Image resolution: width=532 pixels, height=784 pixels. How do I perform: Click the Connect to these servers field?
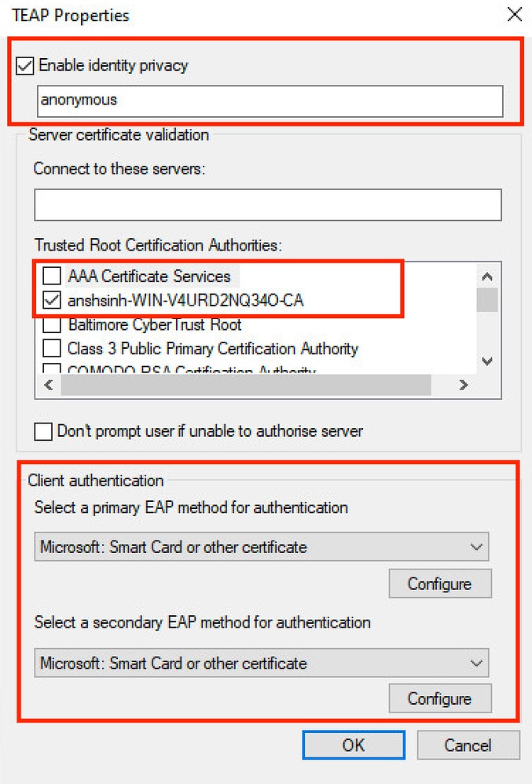pyautogui.click(x=267, y=204)
